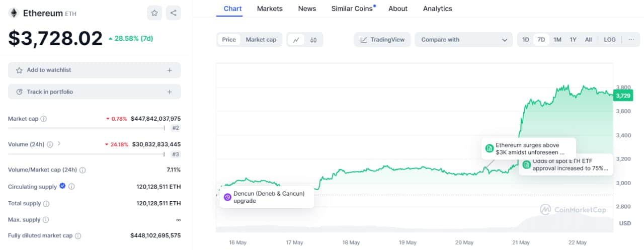
Task: Click Fully diluted market cap info icon
Action: click(x=78, y=235)
